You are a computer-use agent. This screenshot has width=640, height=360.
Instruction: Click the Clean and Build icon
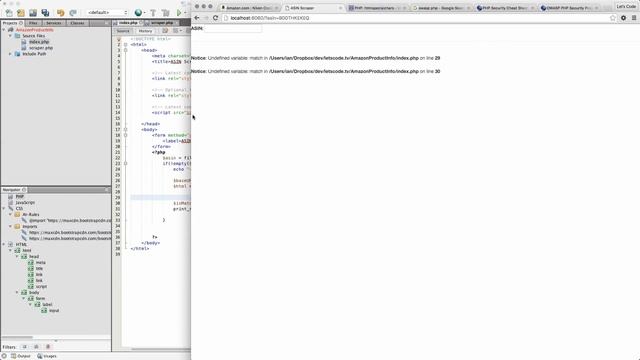pos(165,13)
